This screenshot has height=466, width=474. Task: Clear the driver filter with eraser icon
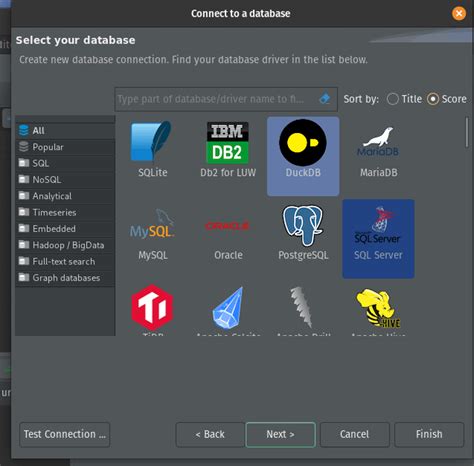tap(324, 99)
